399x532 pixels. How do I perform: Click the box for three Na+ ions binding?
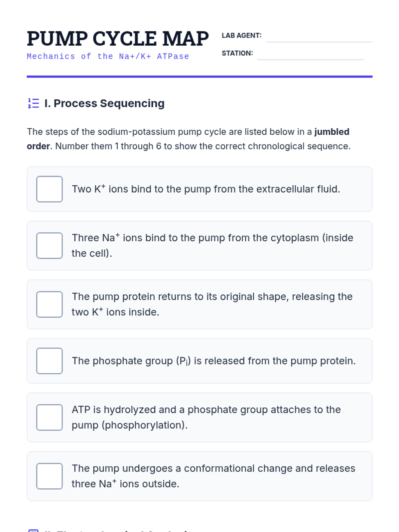click(50, 246)
